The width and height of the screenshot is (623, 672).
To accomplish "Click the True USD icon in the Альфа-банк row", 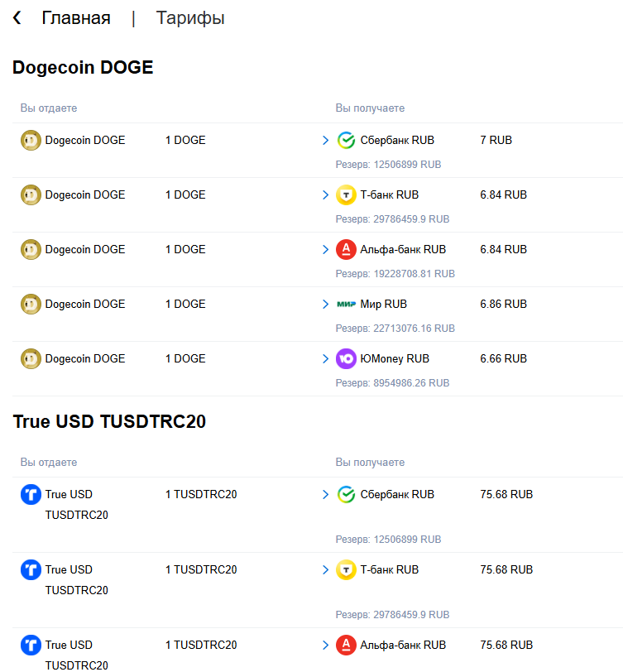I will pyautogui.click(x=31, y=645).
